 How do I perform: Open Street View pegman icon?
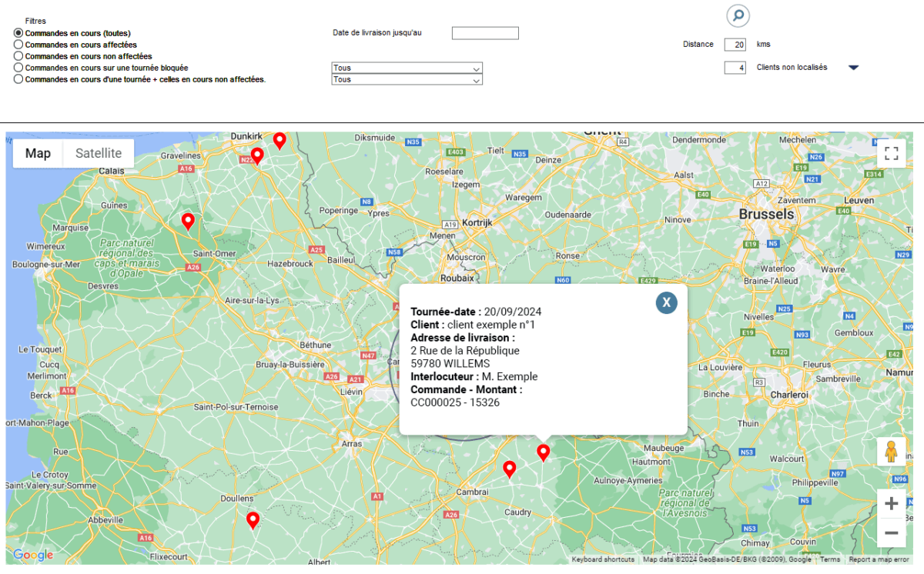point(892,452)
